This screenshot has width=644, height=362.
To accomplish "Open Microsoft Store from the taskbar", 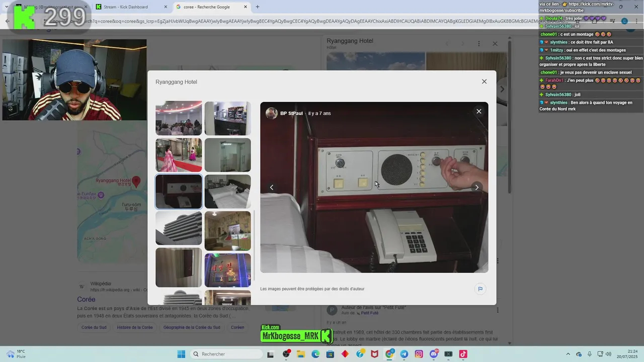I will [330, 354].
